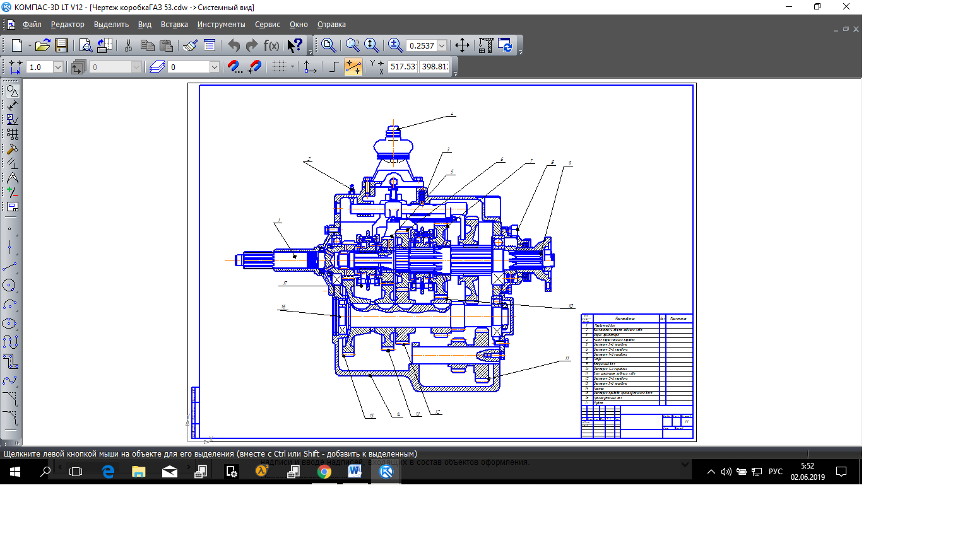
Task: Open dropdown arrow beside New document
Action: point(29,45)
